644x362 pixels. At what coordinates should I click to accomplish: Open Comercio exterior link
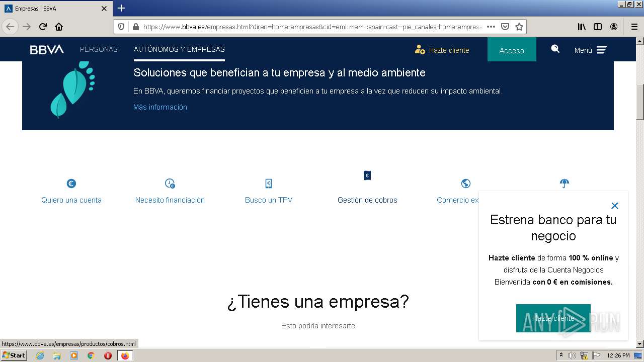tap(458, 200)
